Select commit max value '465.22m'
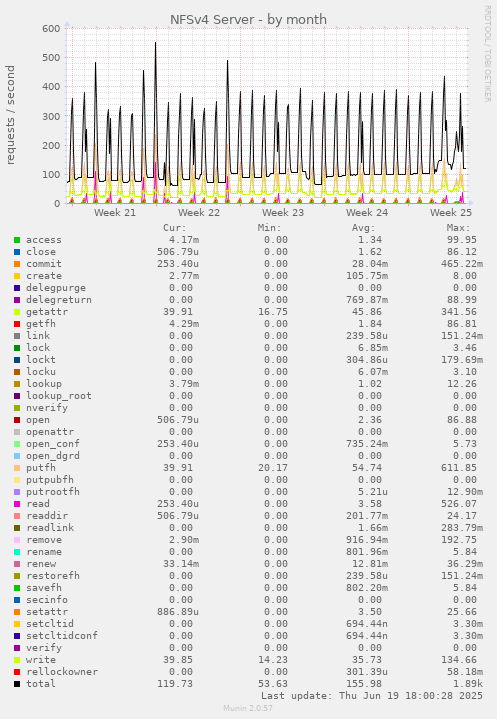This screenshot has height=719, width=497. coord(462,264)
